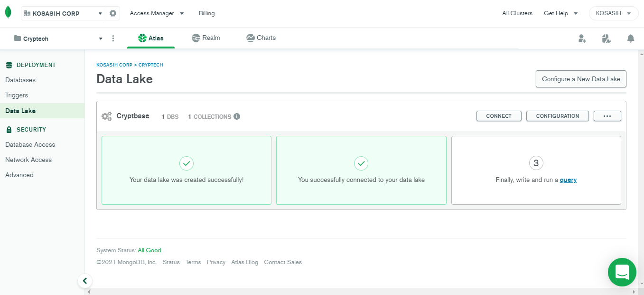Image resolution: width=644 pixels, height=295 pixels.
Task: Open the data lake more-options button
Action: click(x=607, y=116)
